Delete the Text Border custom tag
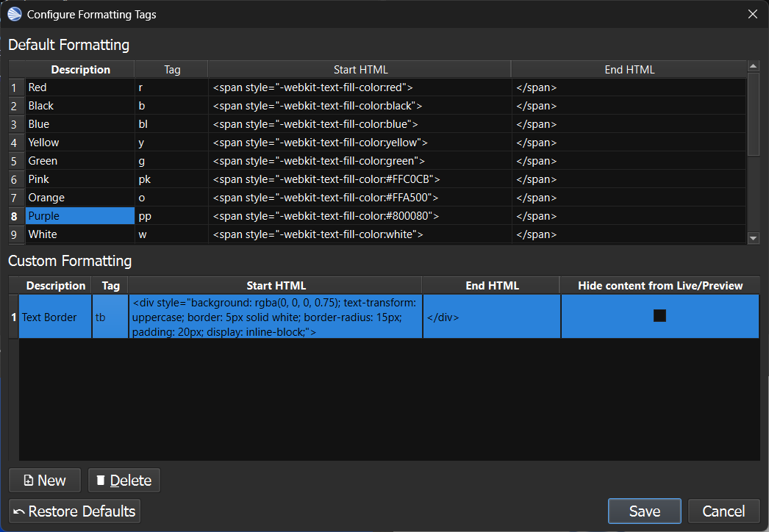 coord(124,480)
